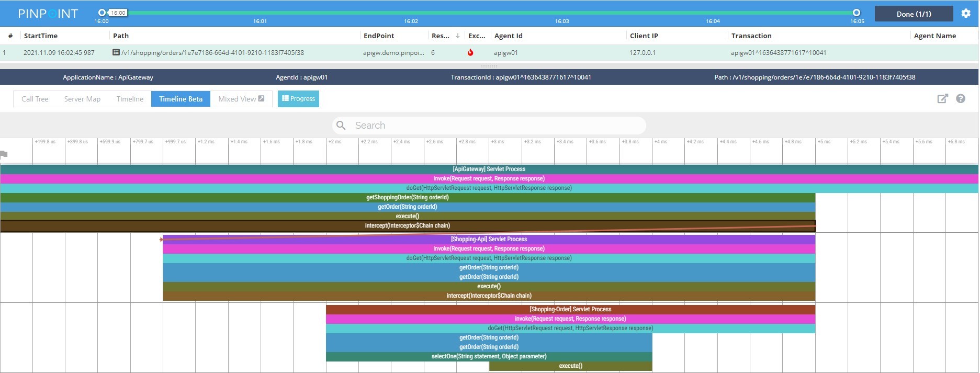980x373 pixels.
Task: Sort by the Res... column arrow
Action: click(458, 36)
